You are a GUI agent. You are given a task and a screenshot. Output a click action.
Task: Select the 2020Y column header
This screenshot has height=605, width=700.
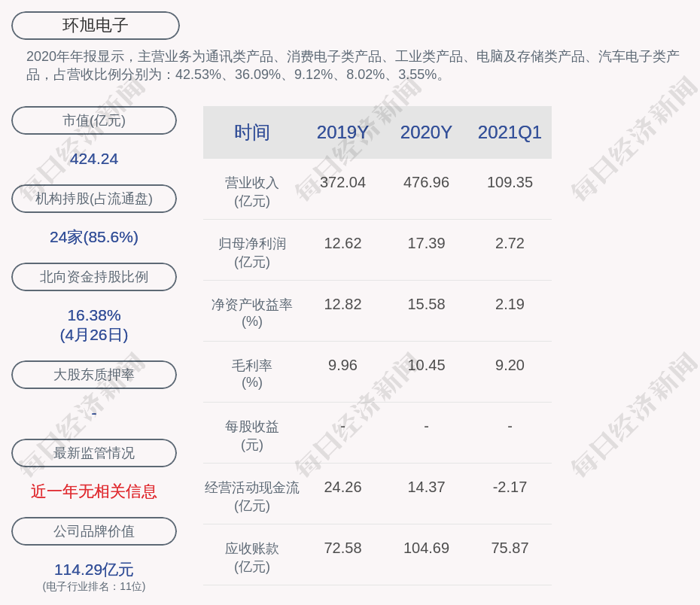[426, 132]
